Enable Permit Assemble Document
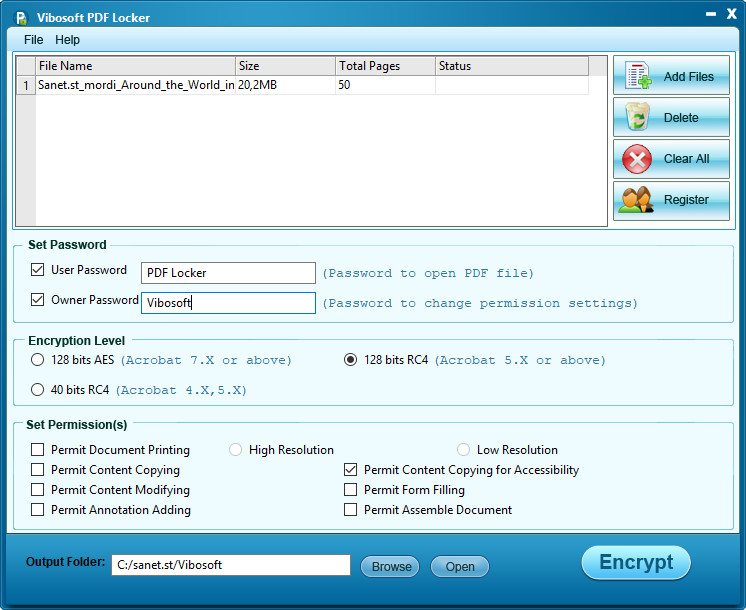 pyautogui.click(x=350, y=510)
